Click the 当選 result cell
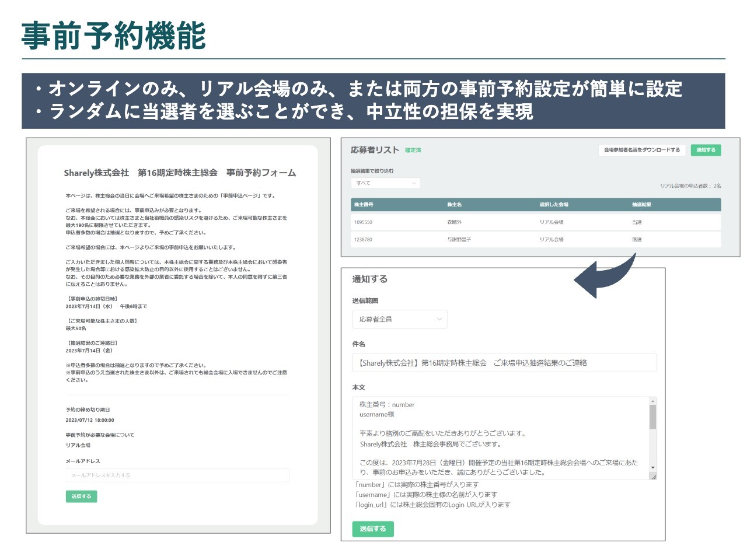Screen dimensions: 747x560 pyautogui.click(x=637, y=222)
